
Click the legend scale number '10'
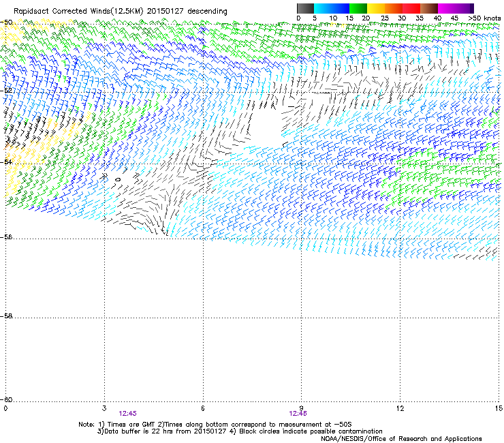[x=333, y=18]
